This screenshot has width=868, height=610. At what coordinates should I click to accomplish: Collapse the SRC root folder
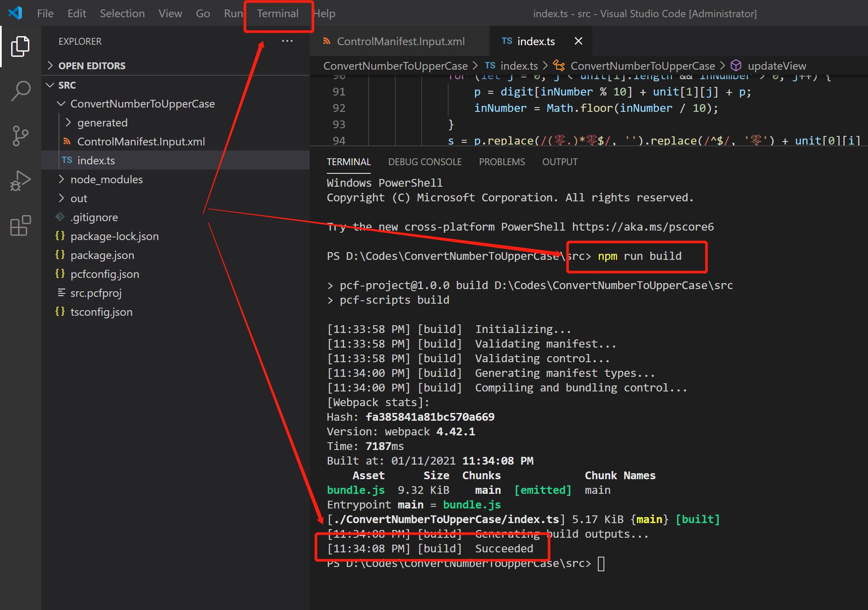point(50,85)
